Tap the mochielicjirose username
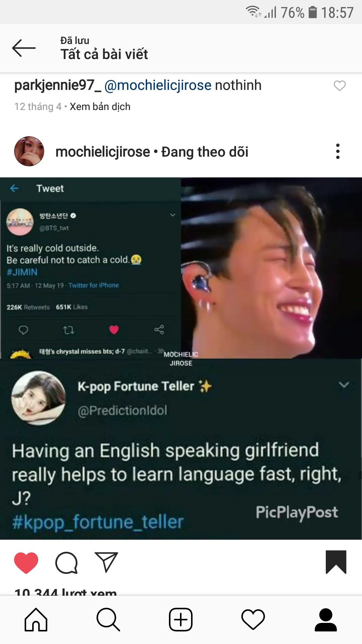362x644 pixels. tap(103, 152)
